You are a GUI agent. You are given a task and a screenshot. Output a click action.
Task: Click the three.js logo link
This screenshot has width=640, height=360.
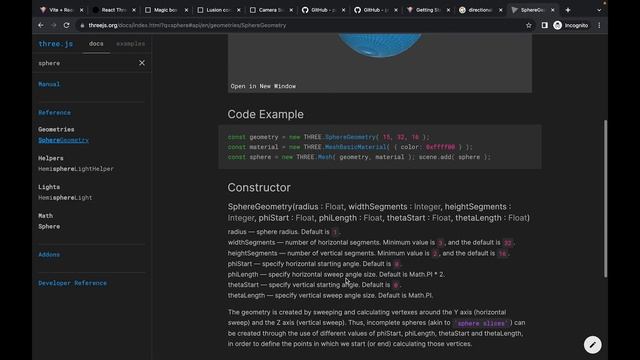pyautogui.click(x=56, y=44)
